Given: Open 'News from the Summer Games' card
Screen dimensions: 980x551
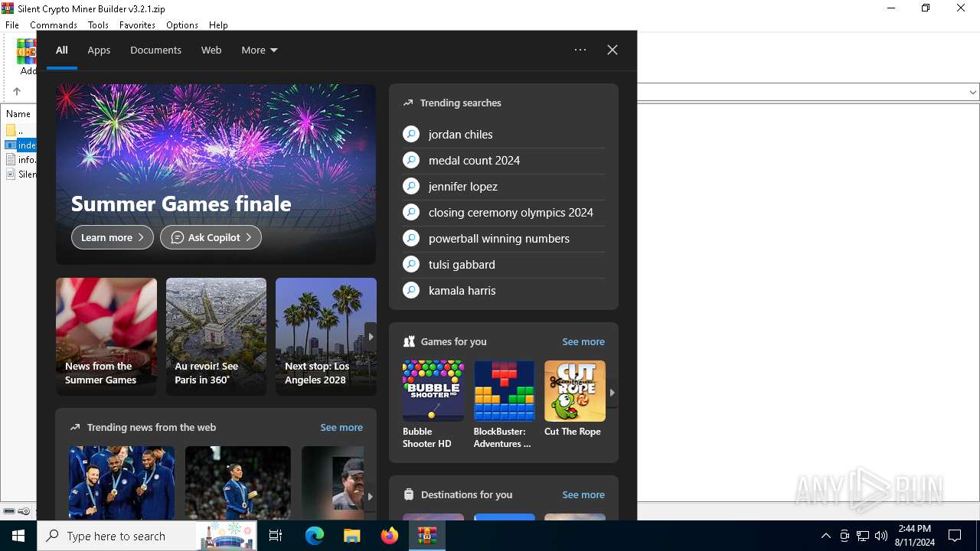Looking at the screenshot, I should (106, 336).
